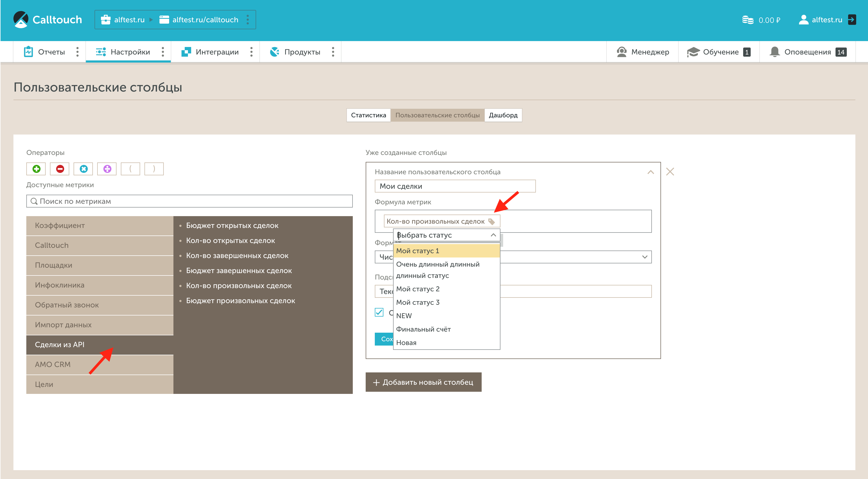Select status Мой статус 3
This screenshot has width=868, height=479.
(x=446, y=302)
